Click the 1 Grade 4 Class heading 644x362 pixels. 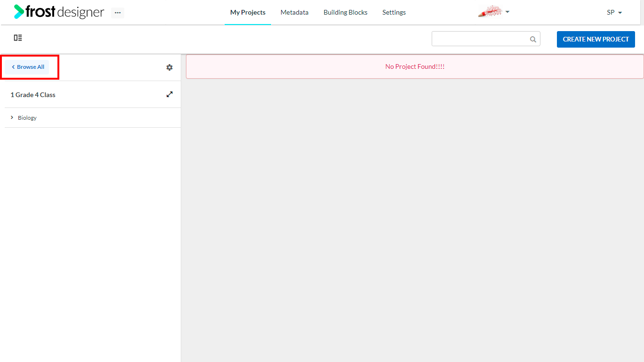point(33,95)
